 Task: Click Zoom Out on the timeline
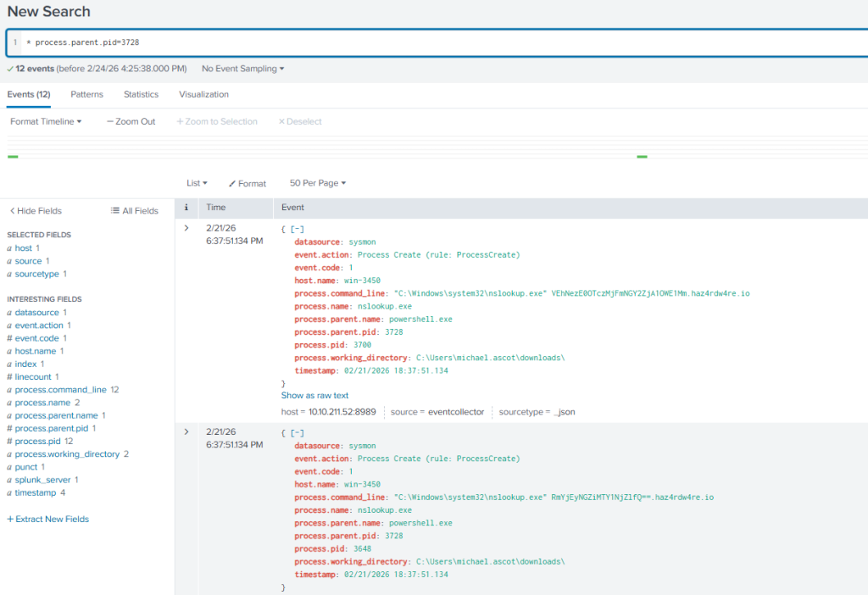[x=131, y=122]
